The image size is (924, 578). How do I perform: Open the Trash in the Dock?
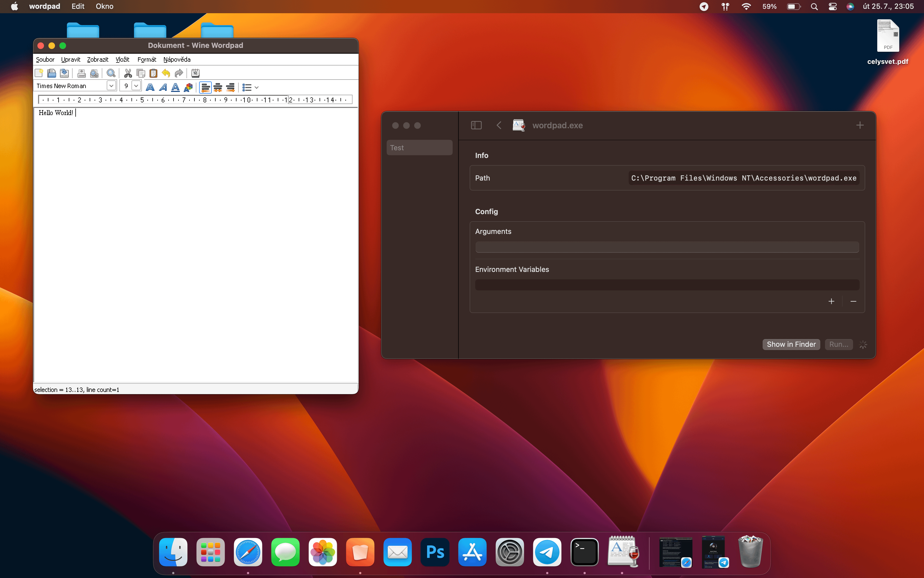coord(750,551)
